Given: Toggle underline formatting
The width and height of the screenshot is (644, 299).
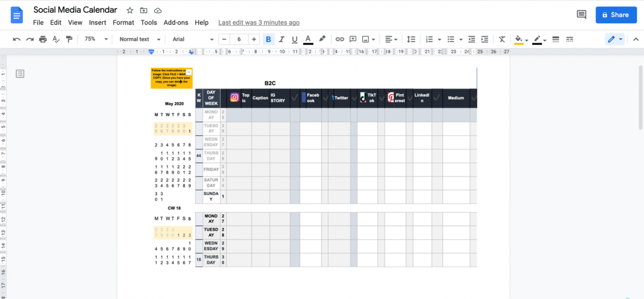Looking at the screenshot, I should click(x=294, y=39).
